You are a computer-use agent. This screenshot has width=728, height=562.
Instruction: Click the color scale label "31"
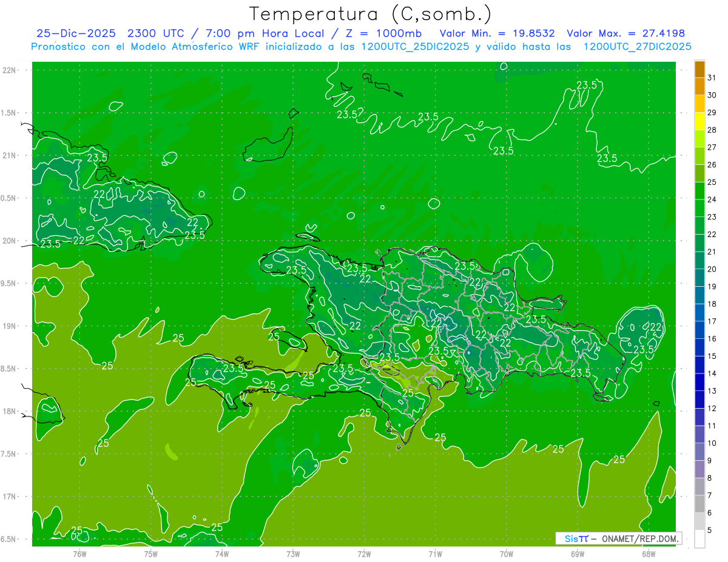712,77
